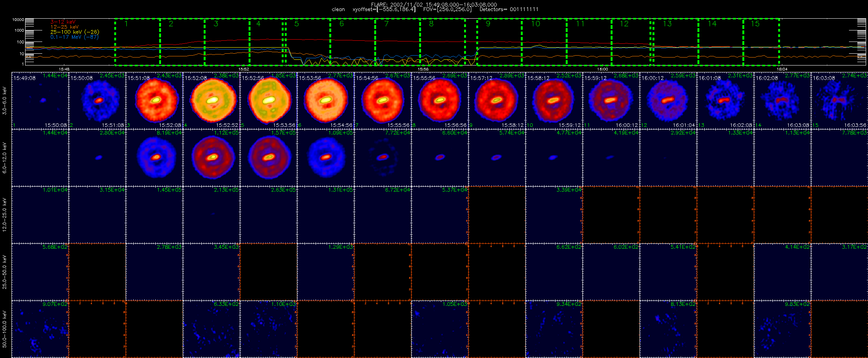Select the 15:56 time axis label
Viewport: 868px width, 358px height.
[x=423, y=69]
